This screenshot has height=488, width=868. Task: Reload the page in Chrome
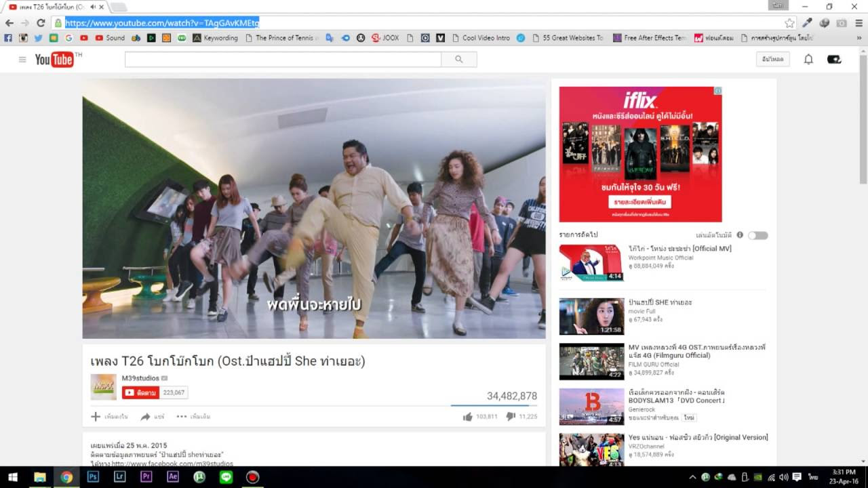click(x=41, y=23)
